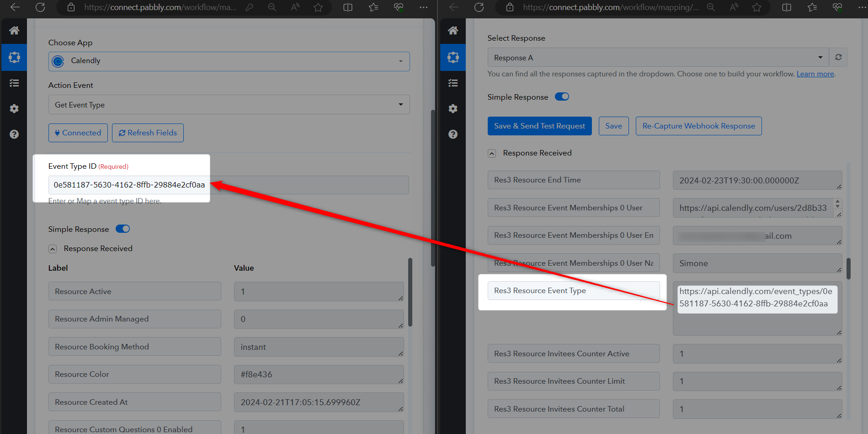
Task: Click Resource Active label field
Action: click(135, 291)
